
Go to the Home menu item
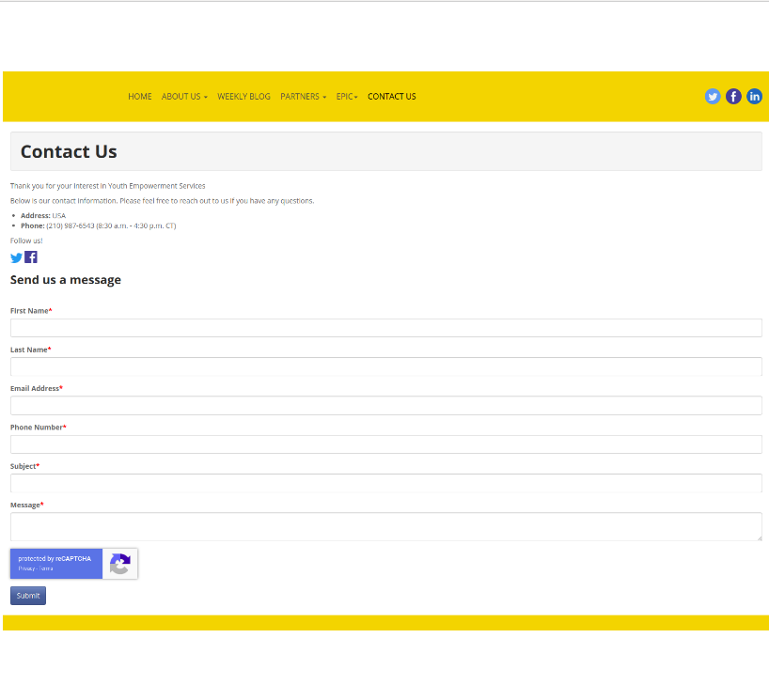coord(140,97)
